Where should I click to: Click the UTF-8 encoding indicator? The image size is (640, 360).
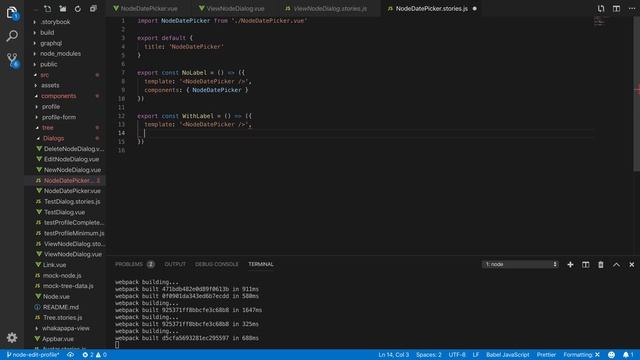click(457, 355)
